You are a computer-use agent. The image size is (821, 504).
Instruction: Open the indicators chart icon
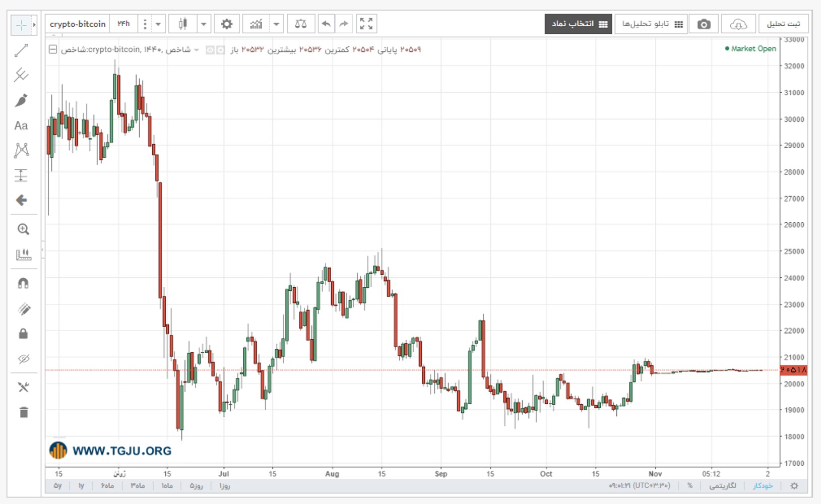[x=256, y=24]
